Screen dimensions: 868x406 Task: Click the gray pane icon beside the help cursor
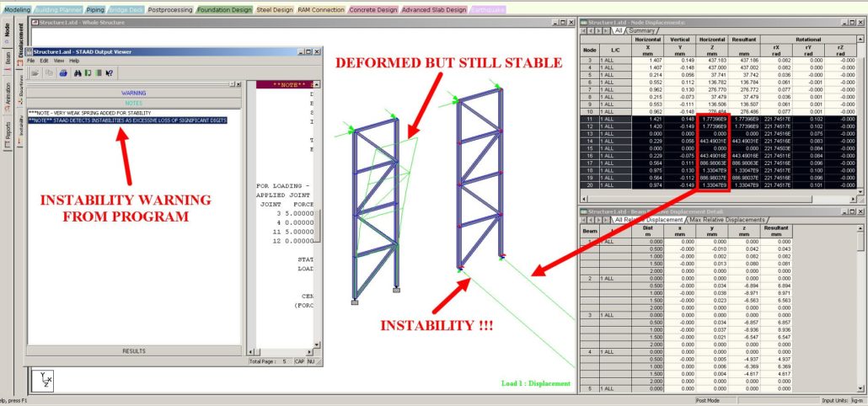(99, 73)
